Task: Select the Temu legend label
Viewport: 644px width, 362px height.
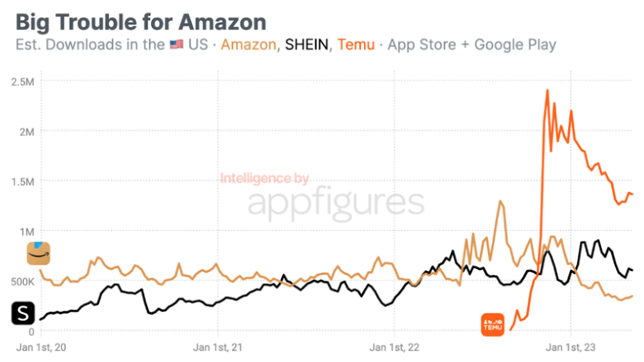Action: (x=356, y=44)
